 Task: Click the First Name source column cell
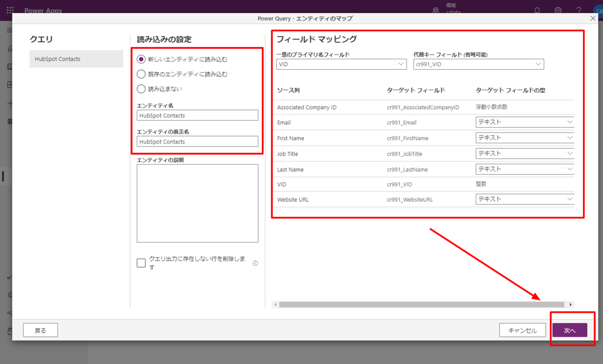tap(290, 138)
